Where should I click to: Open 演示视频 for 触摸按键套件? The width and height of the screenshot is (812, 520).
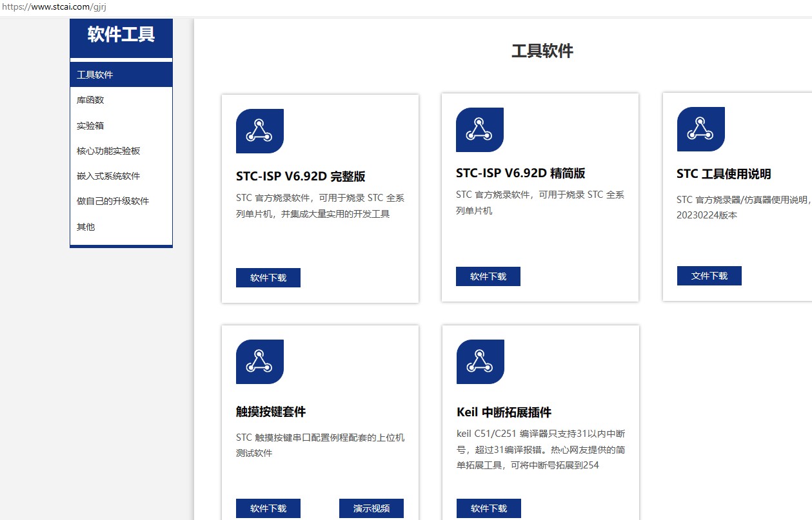[371, 508]
